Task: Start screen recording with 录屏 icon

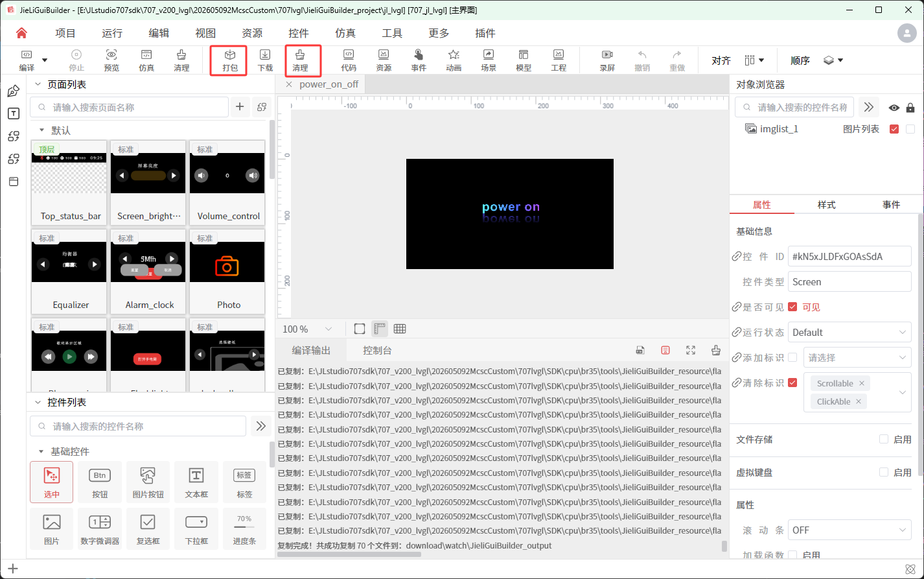Action: pyautogui.click(x=607, y=60)
